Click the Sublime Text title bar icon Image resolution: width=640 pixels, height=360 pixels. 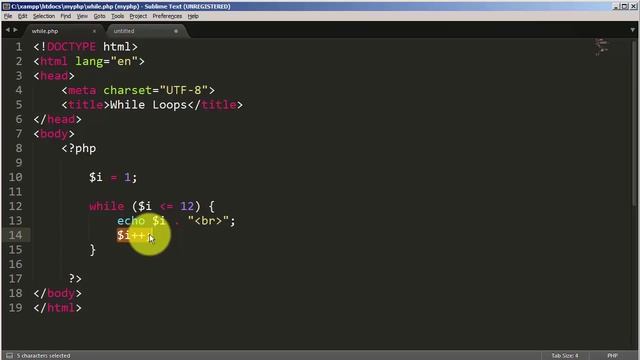6,7
